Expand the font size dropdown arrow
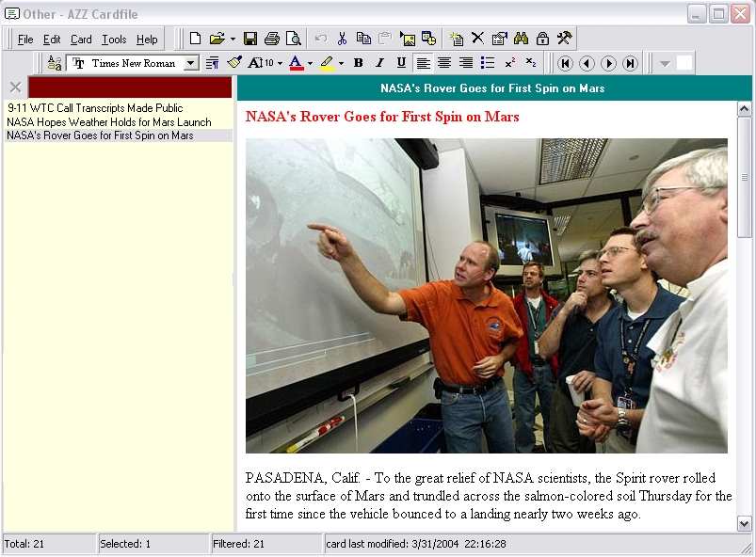The width and height of the screenshot is (756, 557). point(280,63)
